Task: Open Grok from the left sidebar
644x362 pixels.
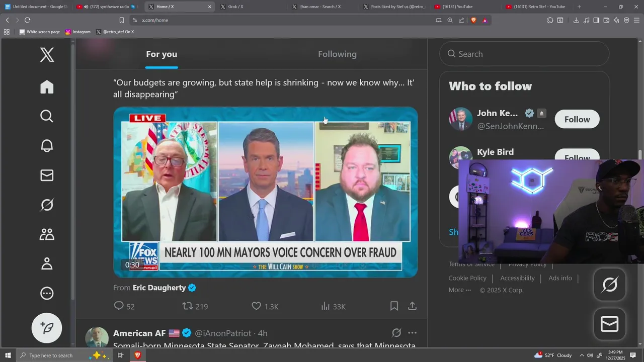Action: click(x=47, y=205)
